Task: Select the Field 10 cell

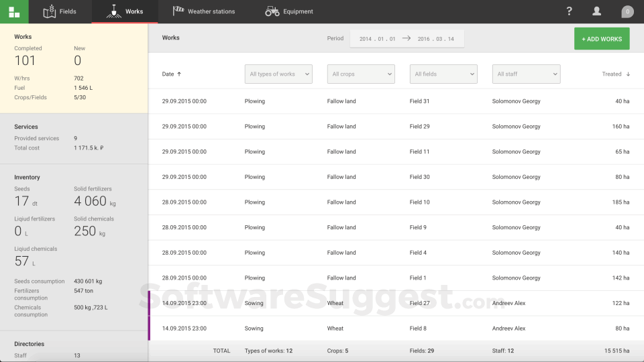Action: point(419,202)
